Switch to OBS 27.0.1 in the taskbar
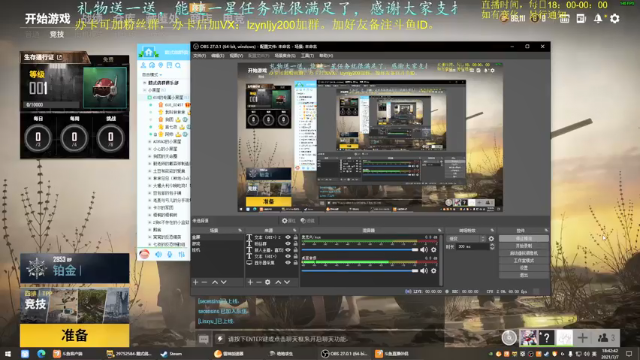Viewport: 640px width, 360px height. tap(344, 354)
